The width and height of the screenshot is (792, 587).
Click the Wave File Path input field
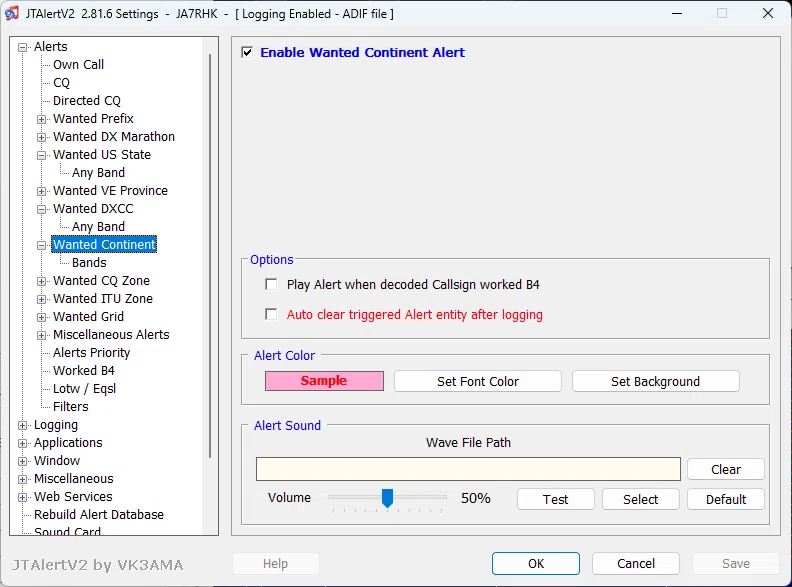[x=468, y=469]
